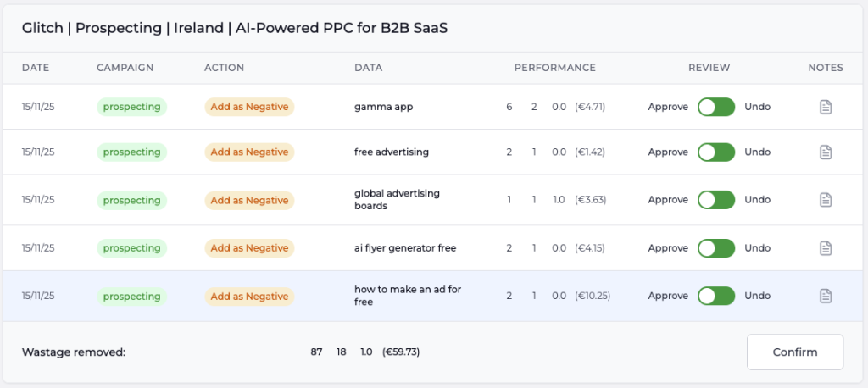
Task: Open notes for how to make an ad row
Action: tap(826, 296)
